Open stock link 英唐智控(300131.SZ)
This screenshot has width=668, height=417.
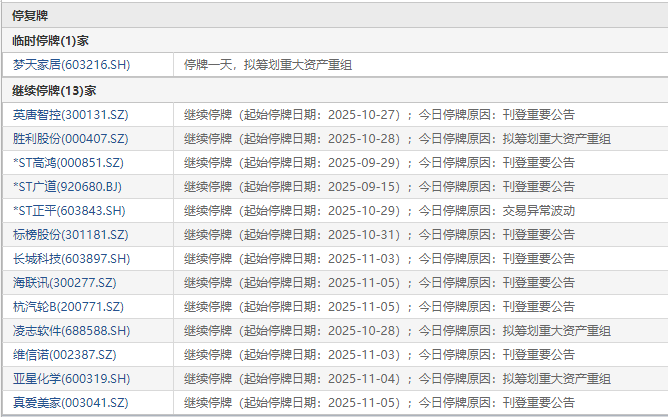pyautogui.click(x=70, y=115)
